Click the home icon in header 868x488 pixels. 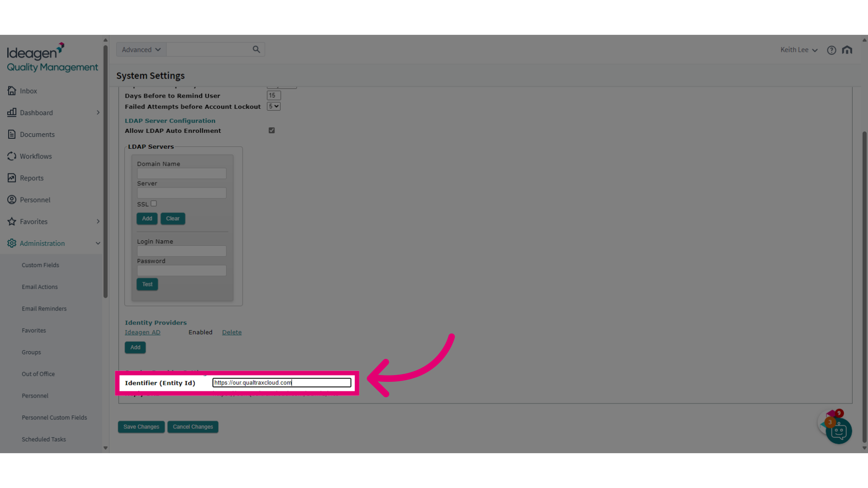tap(847, 50)
